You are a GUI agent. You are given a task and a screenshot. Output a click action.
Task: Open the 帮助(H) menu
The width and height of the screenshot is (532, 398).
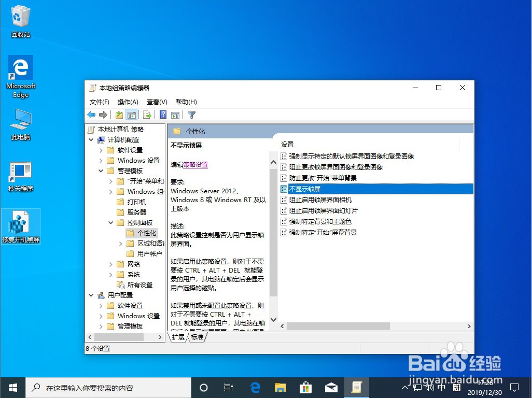186,102
